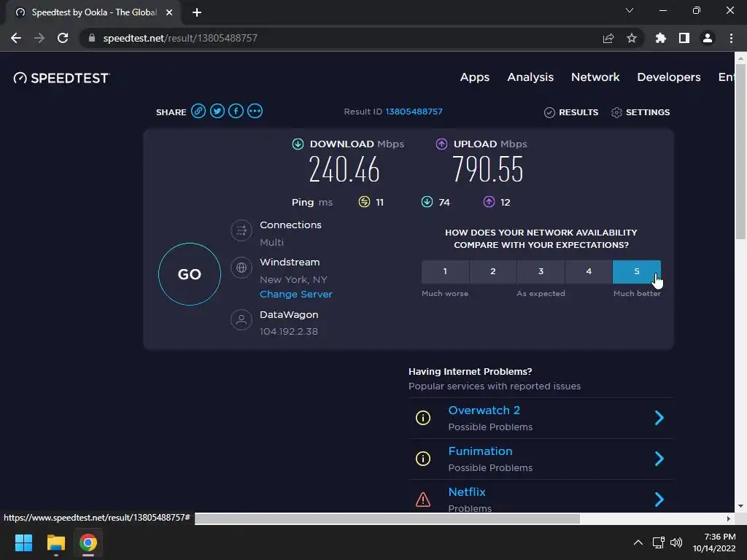
Task: Share result on Twitter icon
Action: 217,112
